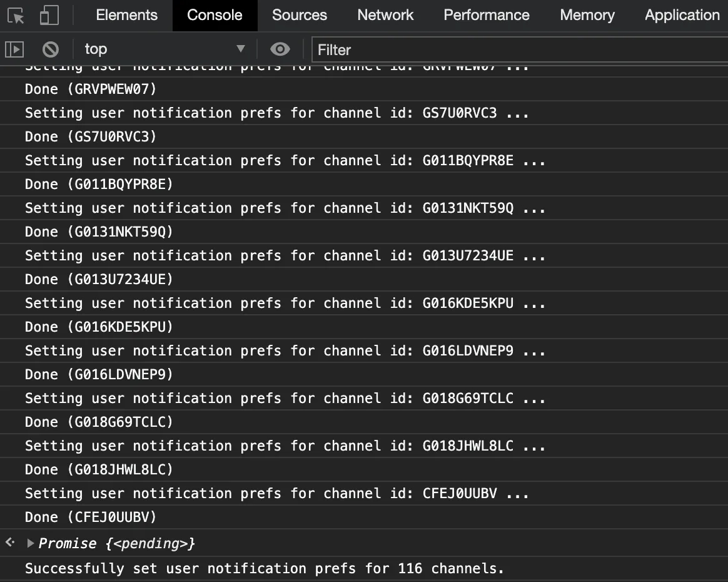Expand the Promise {<pending>} object
Image resolution: width=728 pixels, height=582 pixels.
click(31, 543)
